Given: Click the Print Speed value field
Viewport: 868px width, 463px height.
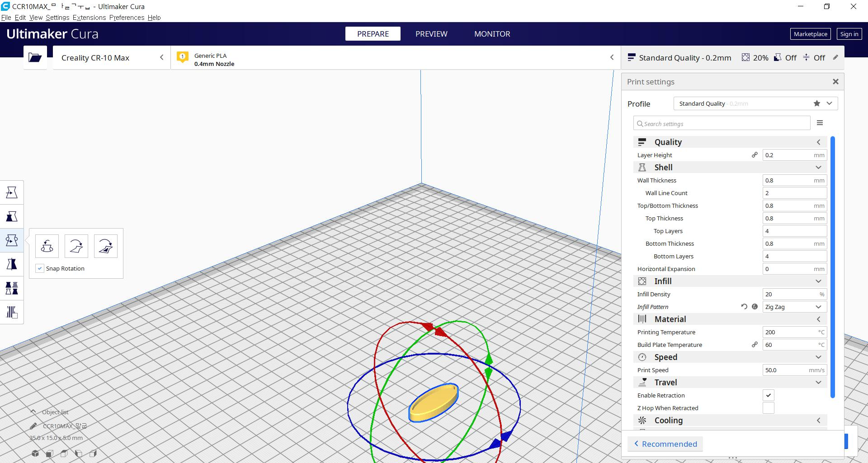Looking at the screenshot, I should click(x=795, y=370).
